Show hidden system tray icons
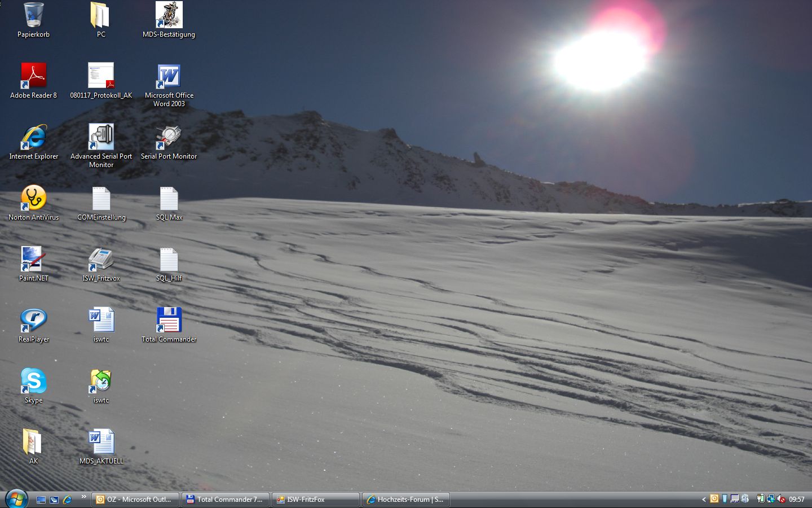812x508 pixels. click(x=704, y=500)
